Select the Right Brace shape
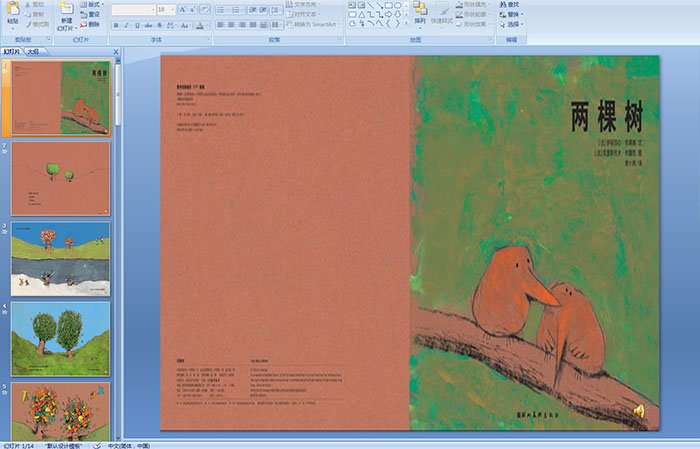This screenshot has width=700, height=449. pyautogui.click(x=397, y=24)
